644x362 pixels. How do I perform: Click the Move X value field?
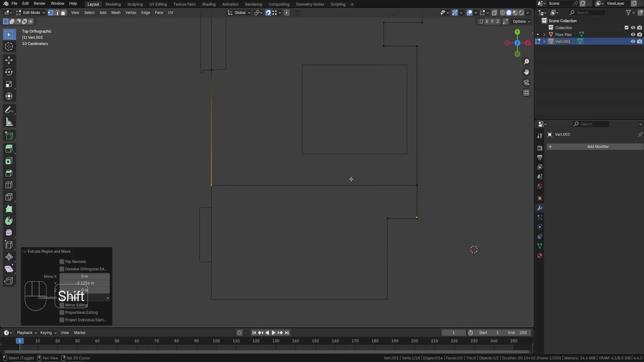click(85, 277)
